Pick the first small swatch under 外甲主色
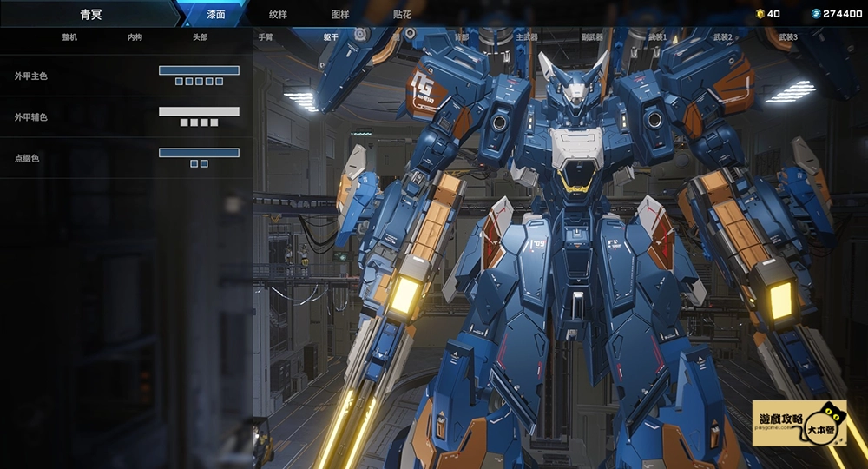The width and height of the screenshot is (868, 469). tap(179, 82)
